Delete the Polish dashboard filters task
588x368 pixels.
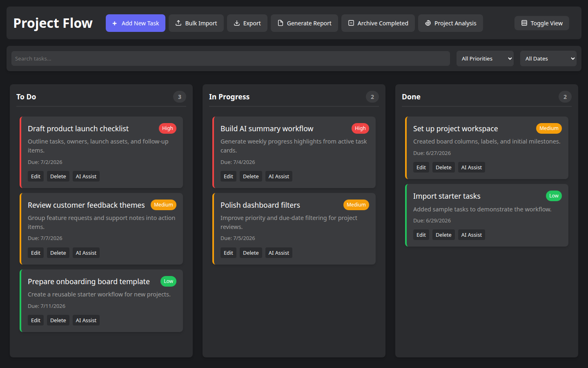251,253
